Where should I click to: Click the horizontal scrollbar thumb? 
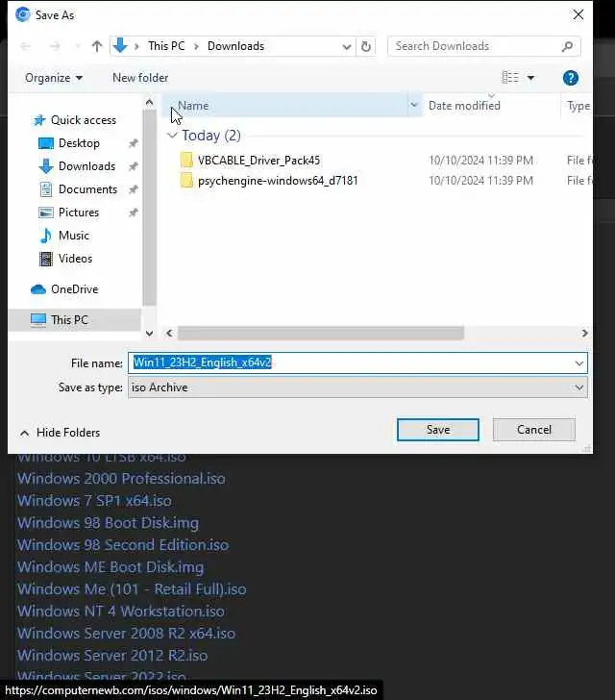click(320, 333)
